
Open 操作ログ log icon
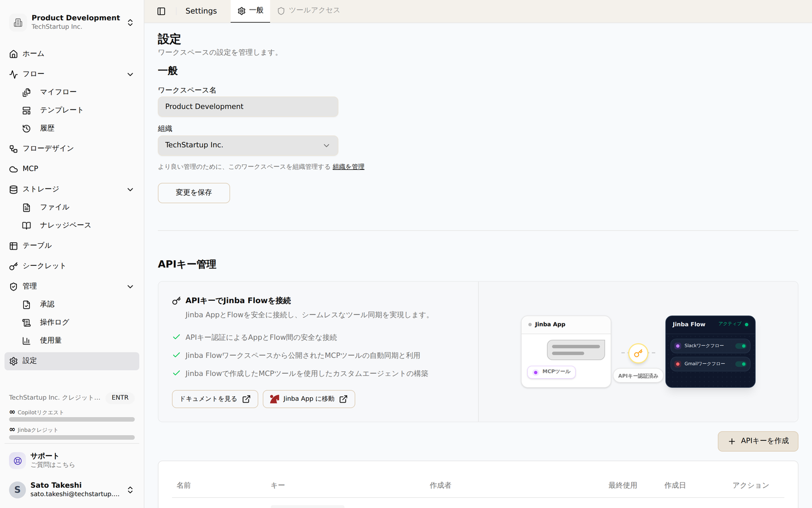pyautogui.click(x=27, y=323)
